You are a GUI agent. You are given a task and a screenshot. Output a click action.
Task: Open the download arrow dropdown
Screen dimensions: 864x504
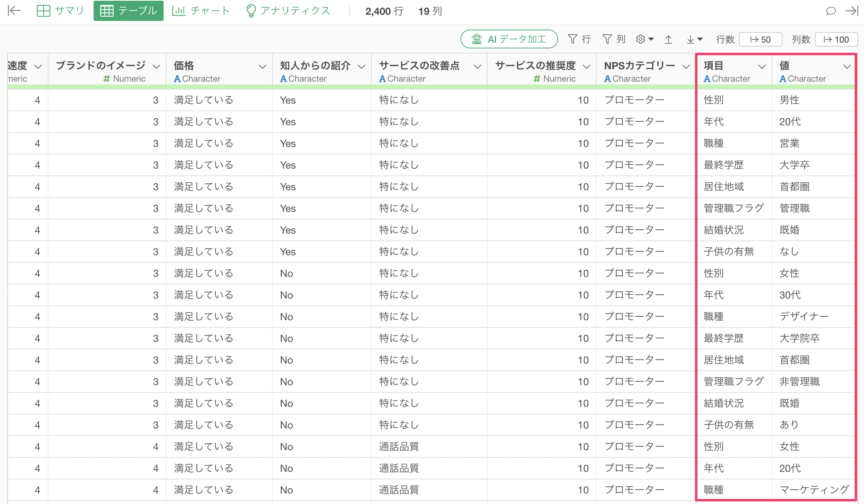pos(694,39)
